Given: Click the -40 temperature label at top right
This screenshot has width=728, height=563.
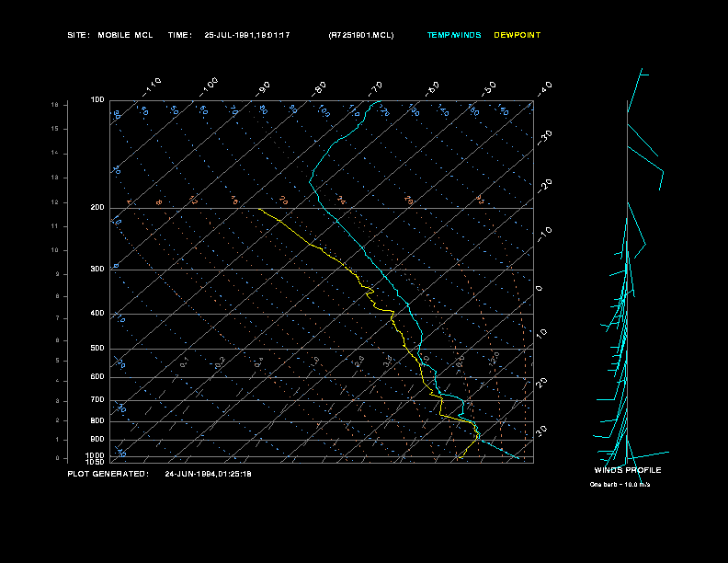Looking at the screenshot, I should point(544,87).
